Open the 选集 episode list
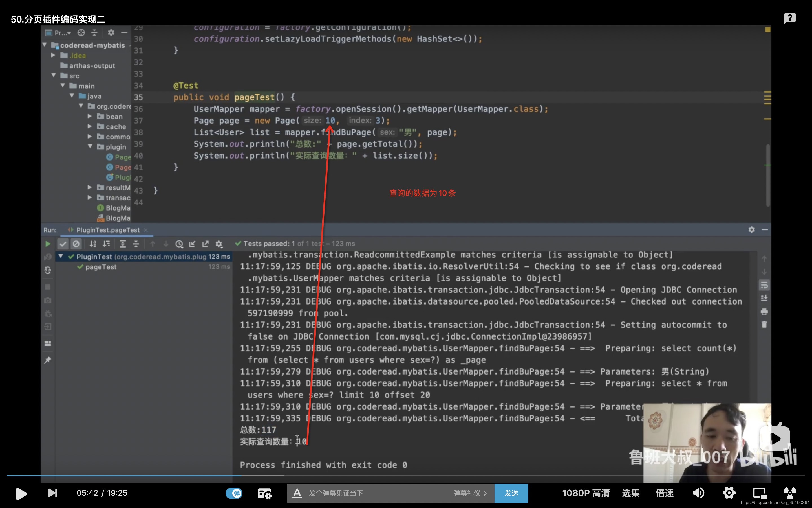The image size is (812, 508). 631,493
